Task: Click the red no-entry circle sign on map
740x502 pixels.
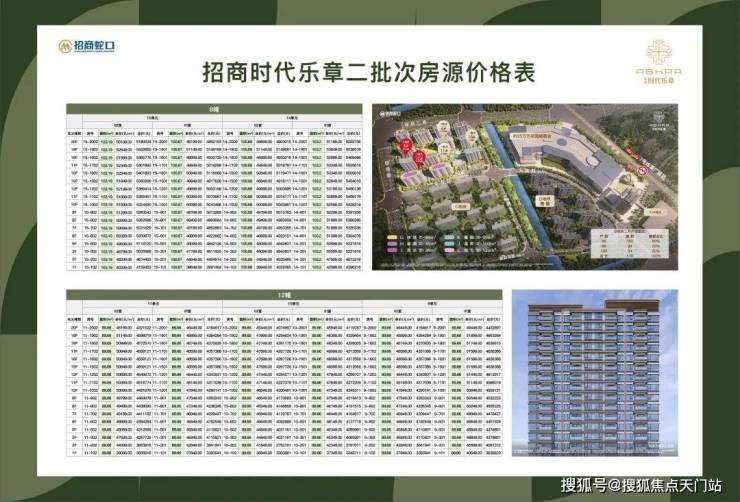Action: [643, 171]
